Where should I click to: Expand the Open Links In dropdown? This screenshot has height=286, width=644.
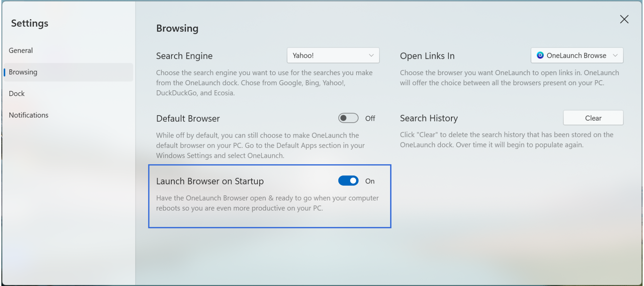coord(577,55)
